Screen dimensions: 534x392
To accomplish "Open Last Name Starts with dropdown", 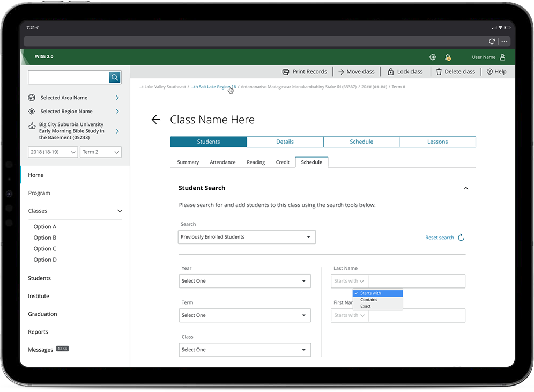I will coord(349,281).
